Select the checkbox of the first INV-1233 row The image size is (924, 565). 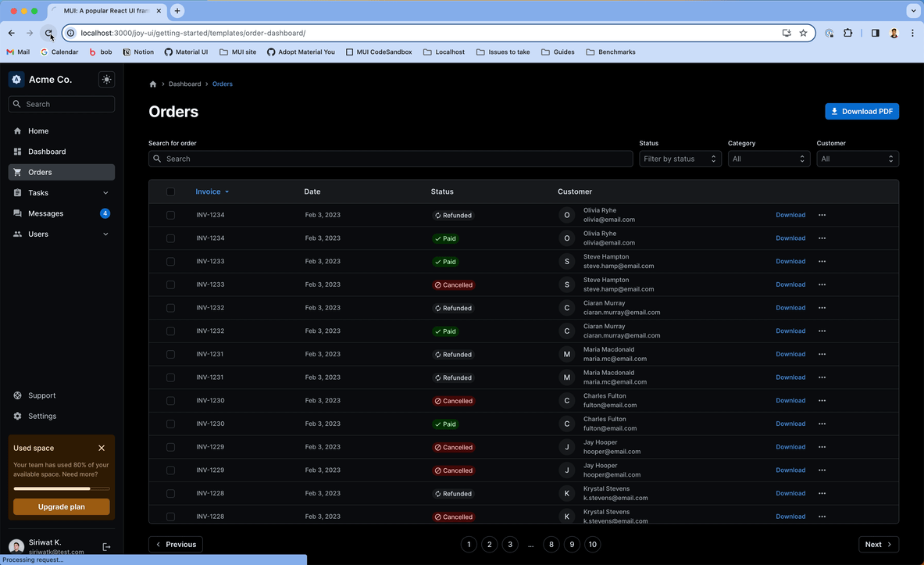pos(171,262)
